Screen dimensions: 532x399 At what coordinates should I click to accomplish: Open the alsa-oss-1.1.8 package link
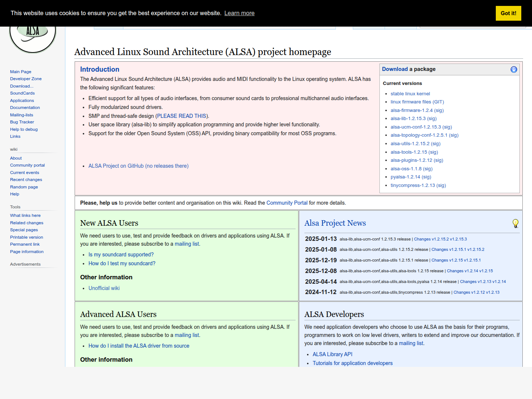point(406,169)
